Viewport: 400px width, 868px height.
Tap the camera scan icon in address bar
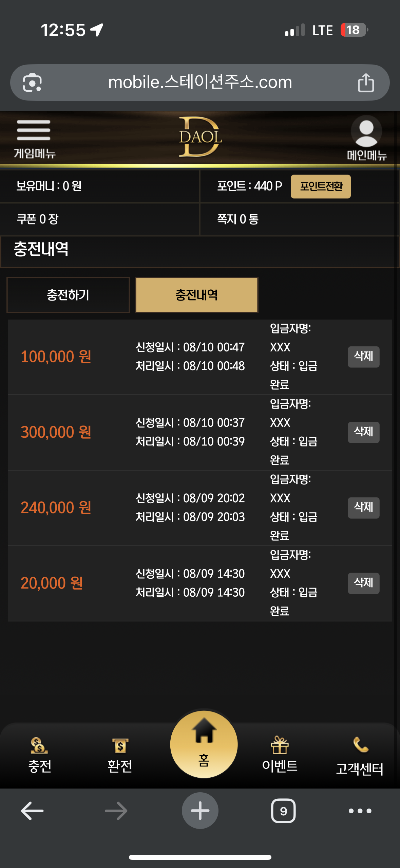pyautogui.click(x=32, y=83)
